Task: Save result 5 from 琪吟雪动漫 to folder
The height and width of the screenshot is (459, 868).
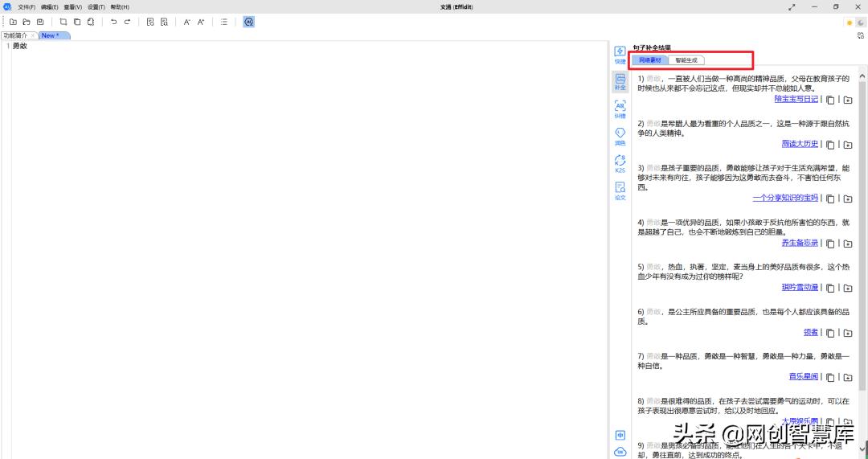Action: coord(848,289)
